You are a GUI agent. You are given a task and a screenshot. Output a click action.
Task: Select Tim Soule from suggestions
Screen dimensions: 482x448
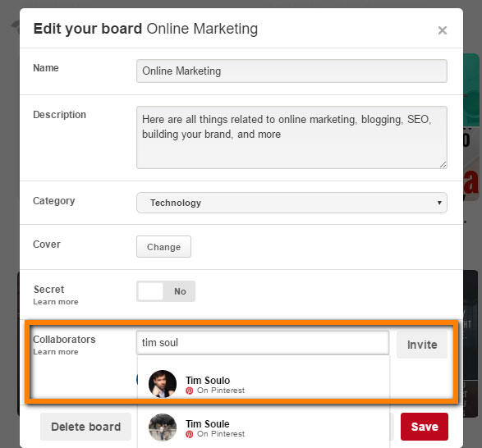pyautogui.click(x=264, y=427)
